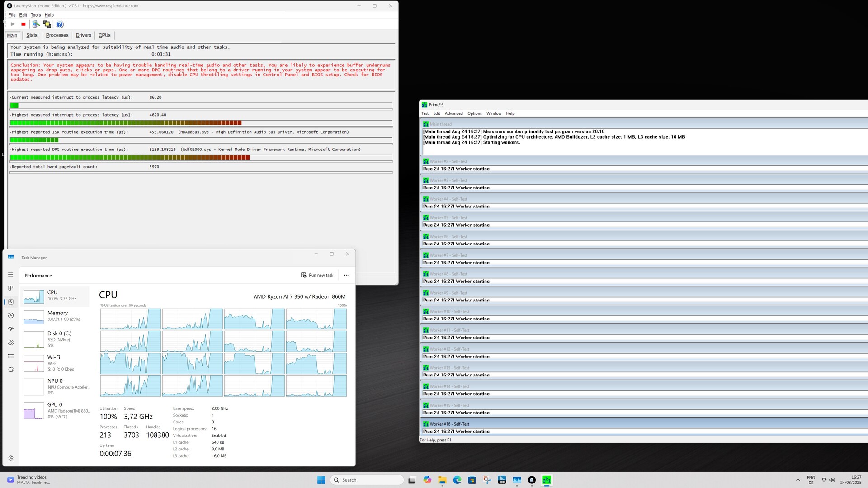Open Microsoft Edge from the taskbar
This screenshot has height=488, width=868.
pyautogui.click(x=457, y=480)
